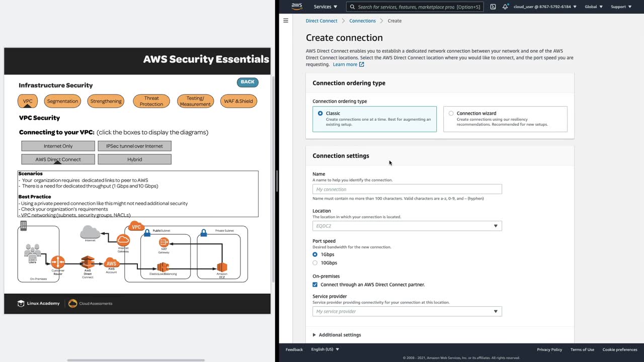644x362 pixels.
Task: Click the Internet Gateway cloud icon
Action: click(123, 240)
